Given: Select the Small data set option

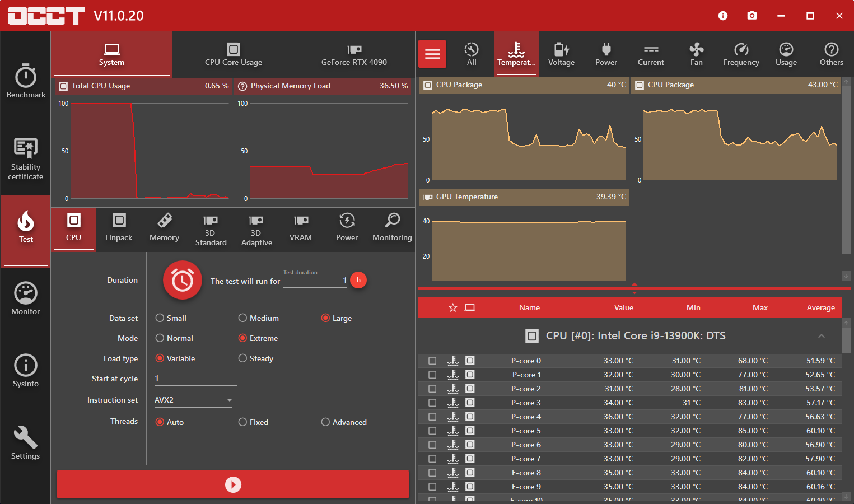Looking at the screenshot, I should pyautogui.click(x=160, y=318).
